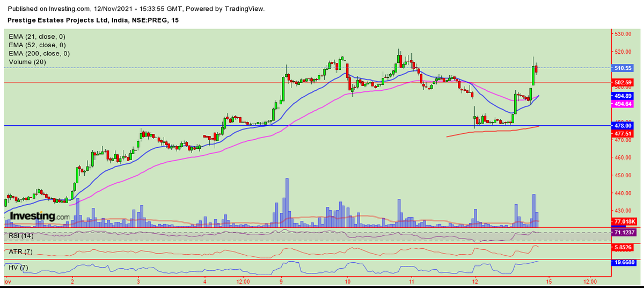Click the red 502.59 price label
Image resolution: width=644 pixels, height=288 pixels.
click(623, 82)
